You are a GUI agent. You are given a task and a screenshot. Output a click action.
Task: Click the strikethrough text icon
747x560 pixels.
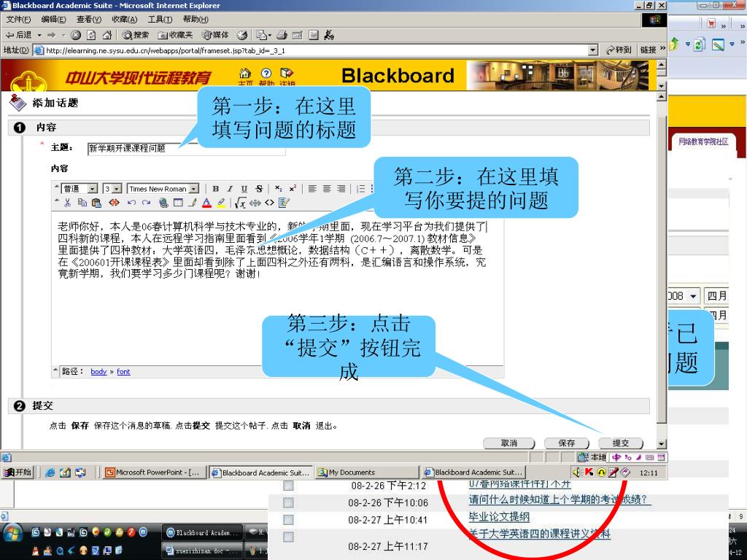pyautogui.click(x=258, y=189)
